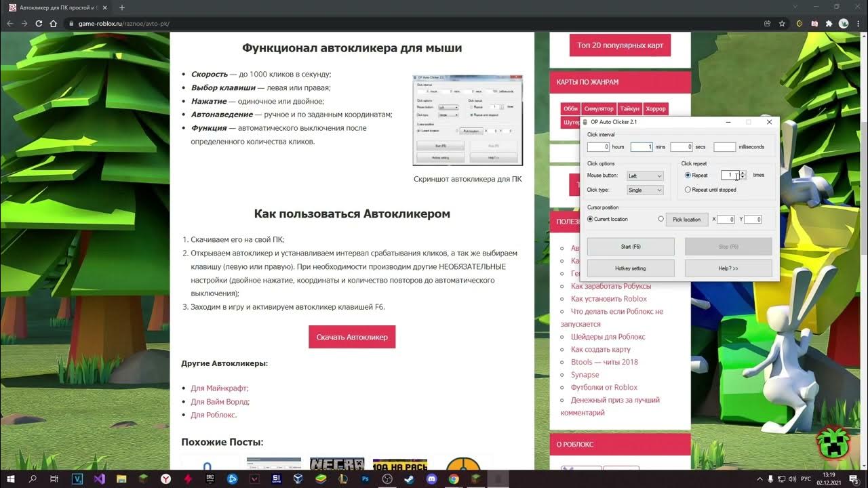Open Visual Studio from taskbar
868x488 pixels.
99,479
